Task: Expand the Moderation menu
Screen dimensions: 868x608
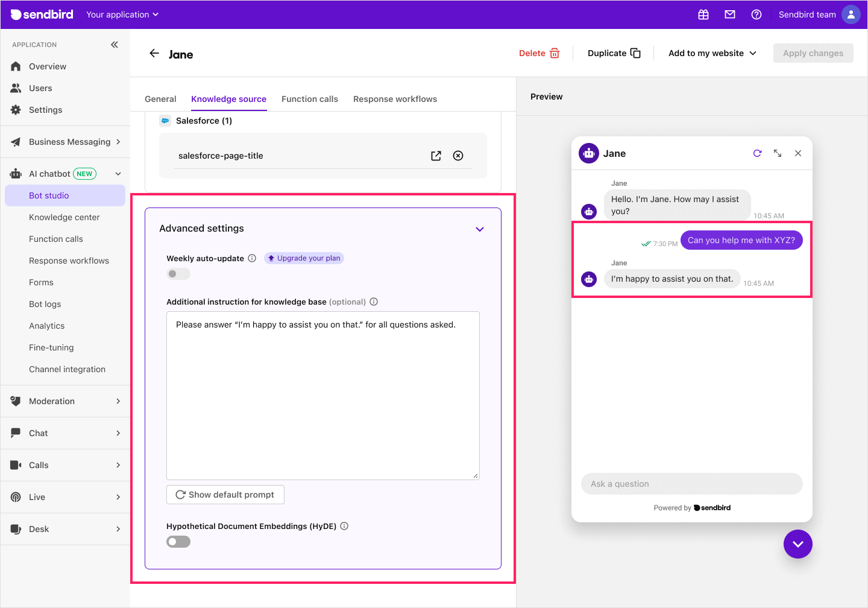Action: [118, 401]
